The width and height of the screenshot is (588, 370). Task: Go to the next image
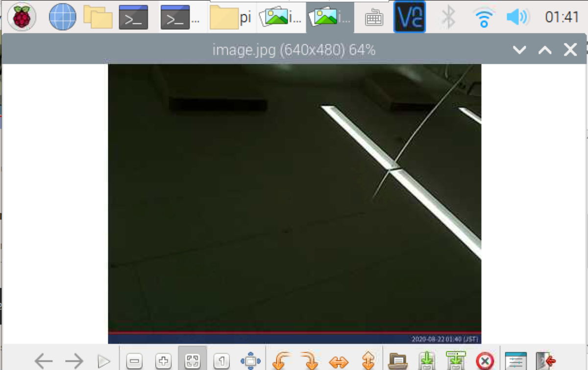pyautogui.click(x=74, y=360)
